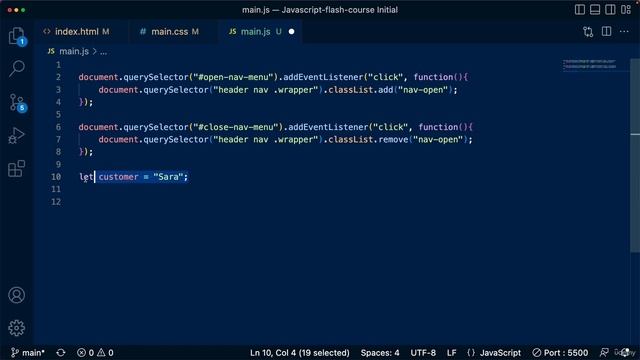
Task: Change end of line sequence LF
Action: pyautogui.click(x=451, y=353)
